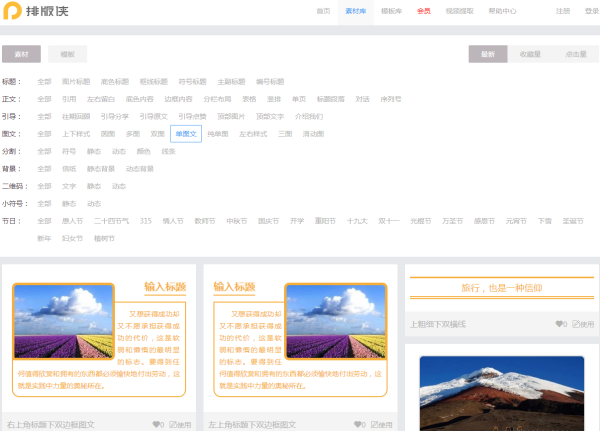Like the 上粗细下双编线 template with the heart icon
The image size is (600, 431).
coord(559,324)
